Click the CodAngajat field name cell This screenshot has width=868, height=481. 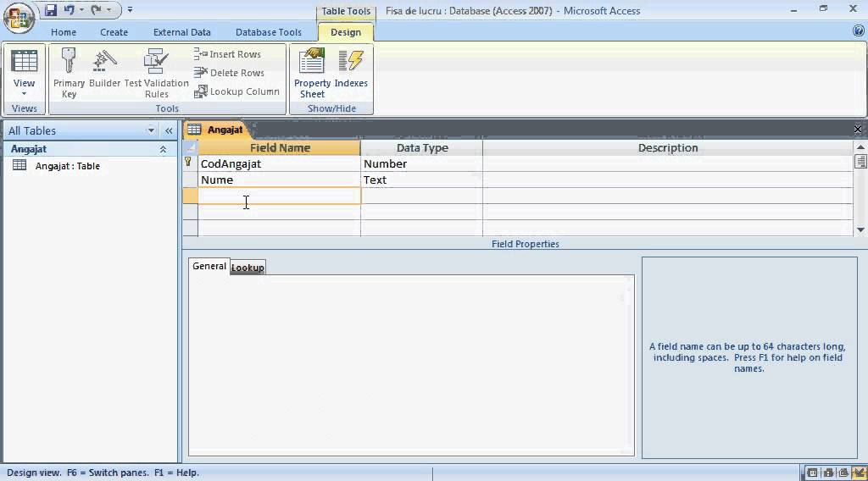pos(279,163)
